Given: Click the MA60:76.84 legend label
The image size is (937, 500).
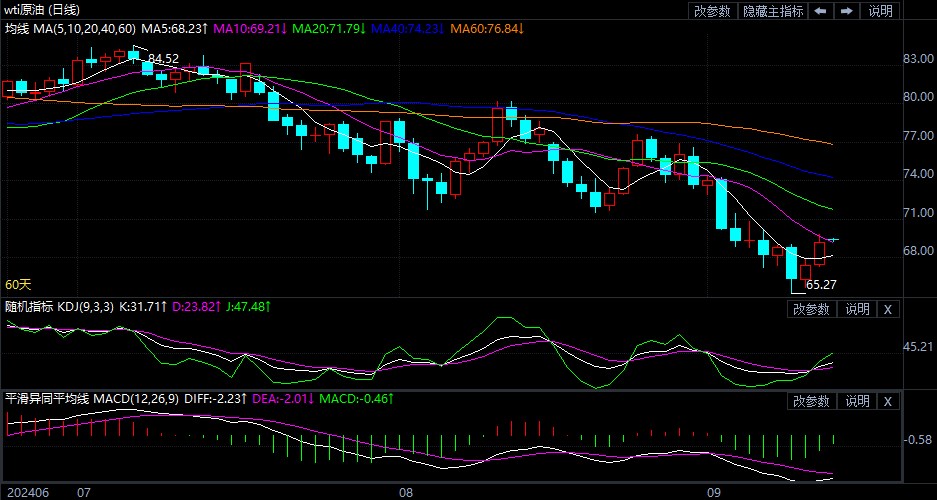Looking at the screenshot, I should click(485, 29).
